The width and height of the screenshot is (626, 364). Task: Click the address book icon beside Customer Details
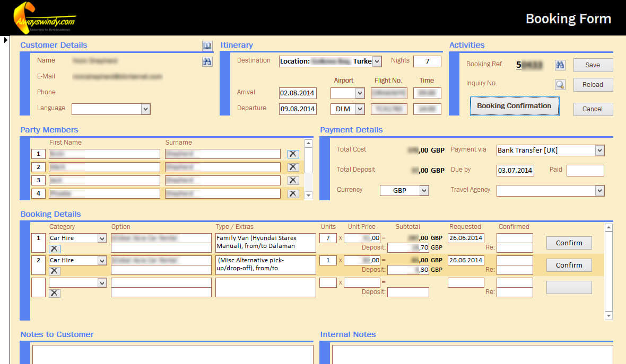pos(207,46)
